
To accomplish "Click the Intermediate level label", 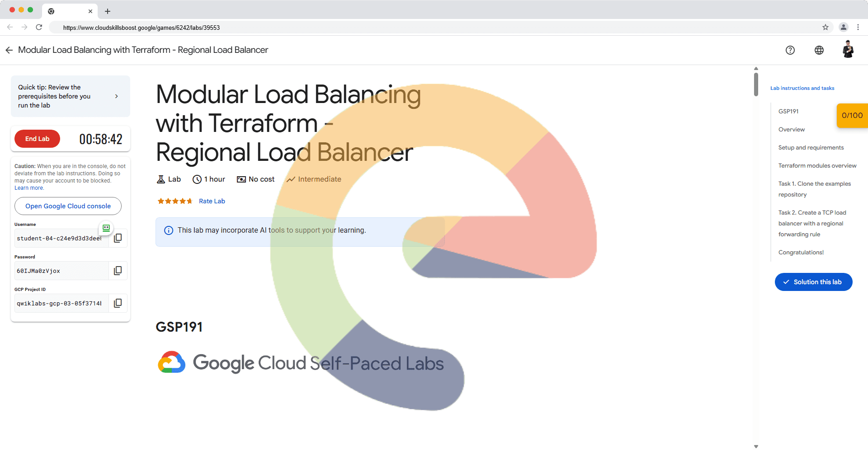I will pyautogui.click(x=320, y=179).
